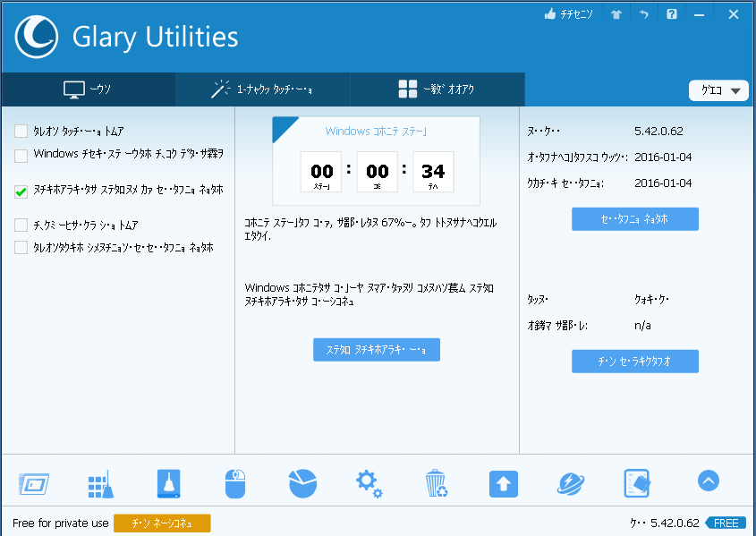Open the mouse-shaped context menu manager icon
This screenshot has height=536, width=756.
pos(235,483)
